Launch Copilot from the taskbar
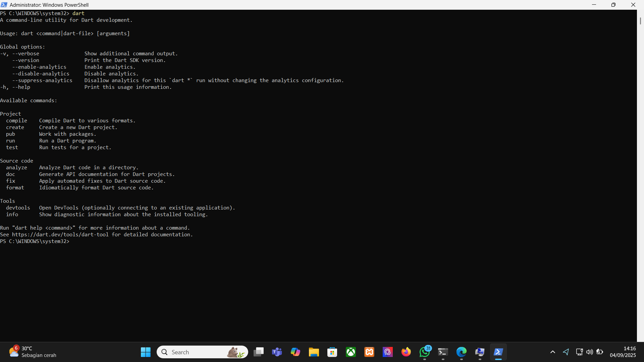The width and height of the screenshot is (644, 362). (295, 352)
